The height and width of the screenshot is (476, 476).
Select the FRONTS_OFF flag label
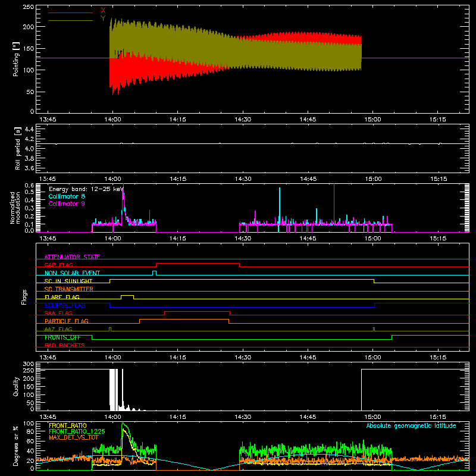tap(62, 337)
